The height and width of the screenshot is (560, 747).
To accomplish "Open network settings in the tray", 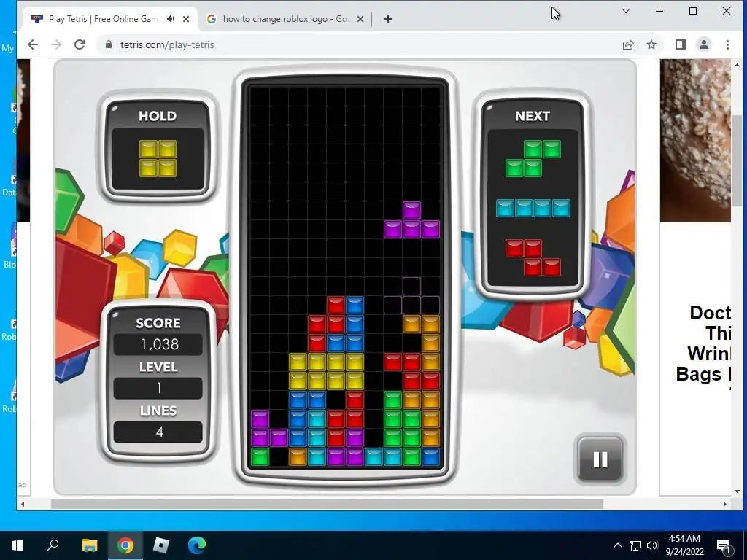I will pyautogui.click(x=635, y=545).
